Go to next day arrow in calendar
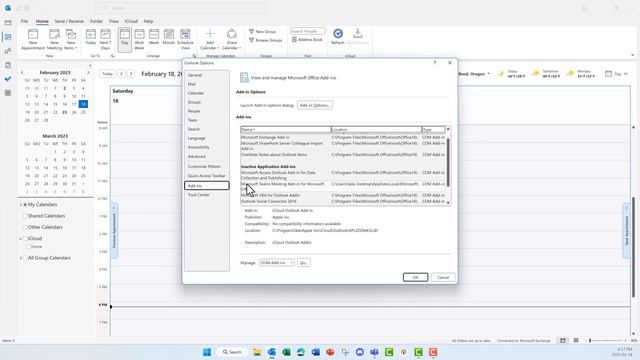Viewport: 640px width, 360px height. (x=131, y=74)
